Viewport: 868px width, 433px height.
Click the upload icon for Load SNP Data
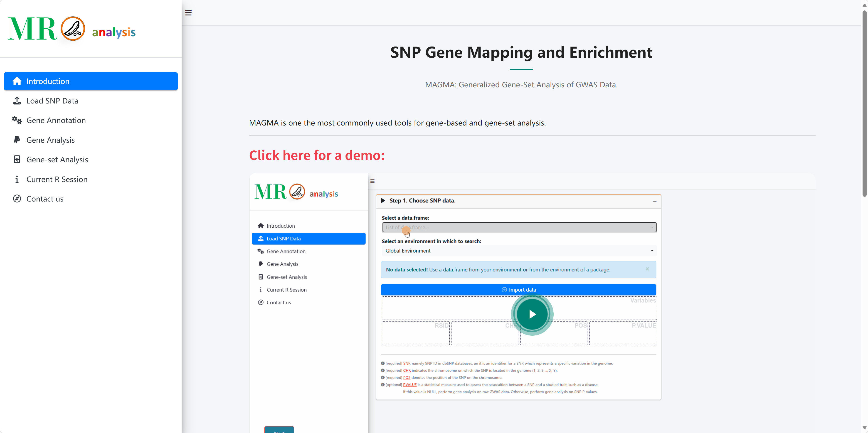pos(17,101)
